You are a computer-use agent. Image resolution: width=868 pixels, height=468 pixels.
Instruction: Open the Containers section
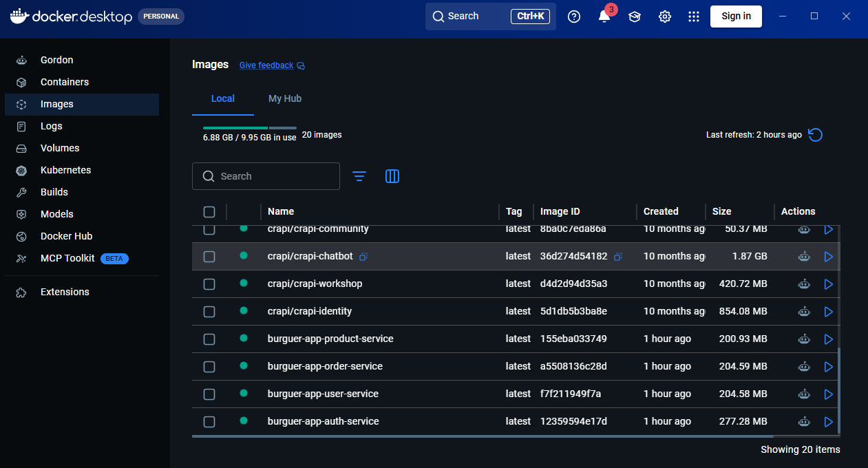click(81, 82)
